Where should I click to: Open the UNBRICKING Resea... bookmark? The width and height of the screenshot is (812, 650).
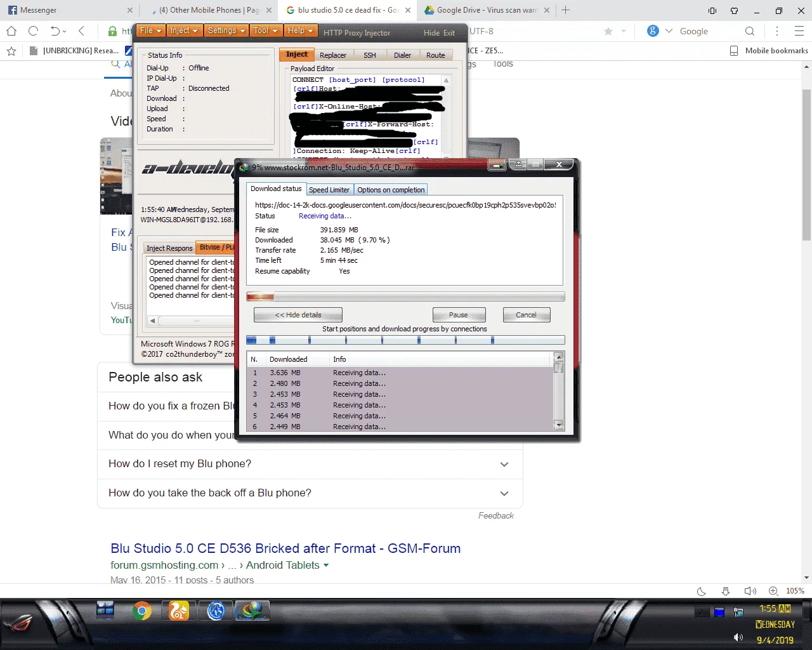[75, 51]
